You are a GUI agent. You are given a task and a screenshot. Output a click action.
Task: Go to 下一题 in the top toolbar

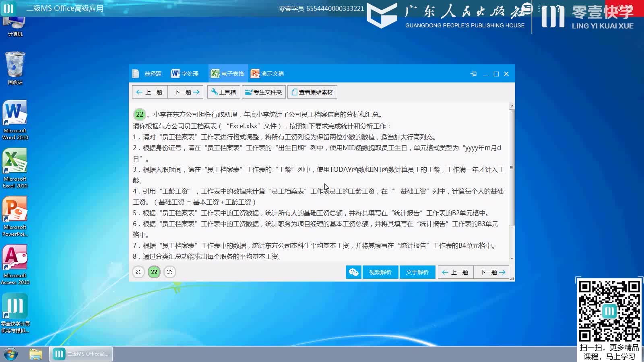(x=186, y=92)
